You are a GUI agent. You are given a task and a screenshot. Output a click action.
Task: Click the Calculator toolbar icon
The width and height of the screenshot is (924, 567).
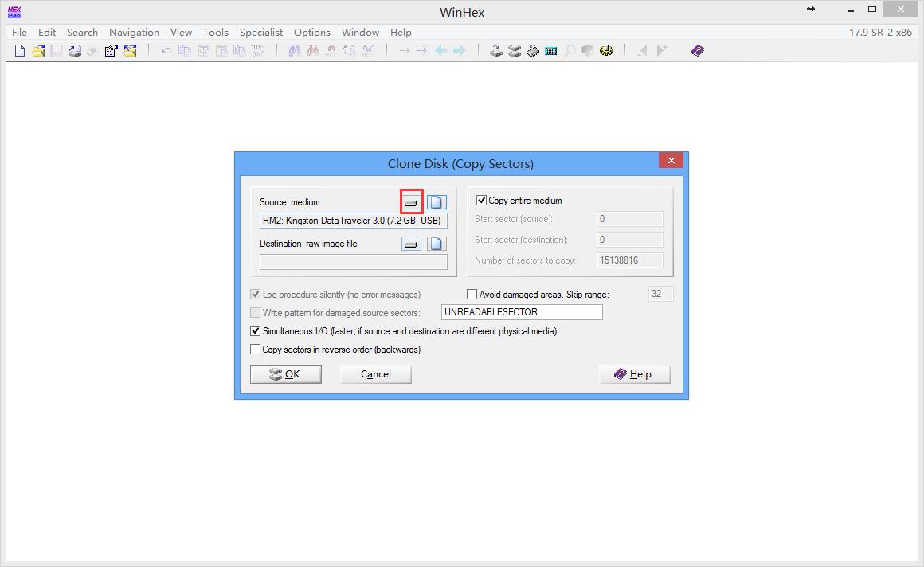click(551, 51)
